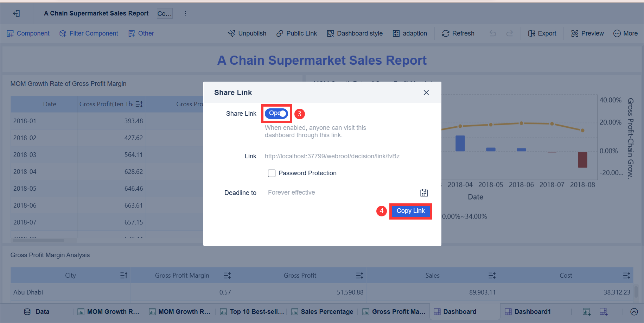Click the Copy Link button

click(x=410, y=211)
